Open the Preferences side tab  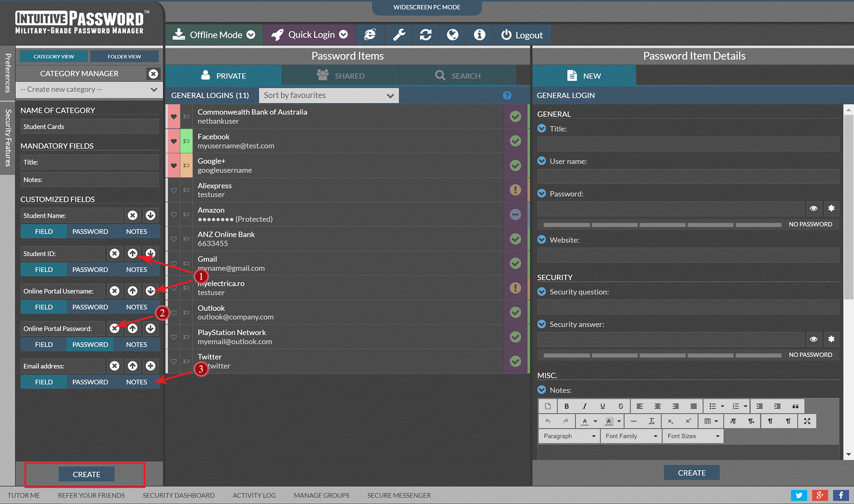point(8,73)
